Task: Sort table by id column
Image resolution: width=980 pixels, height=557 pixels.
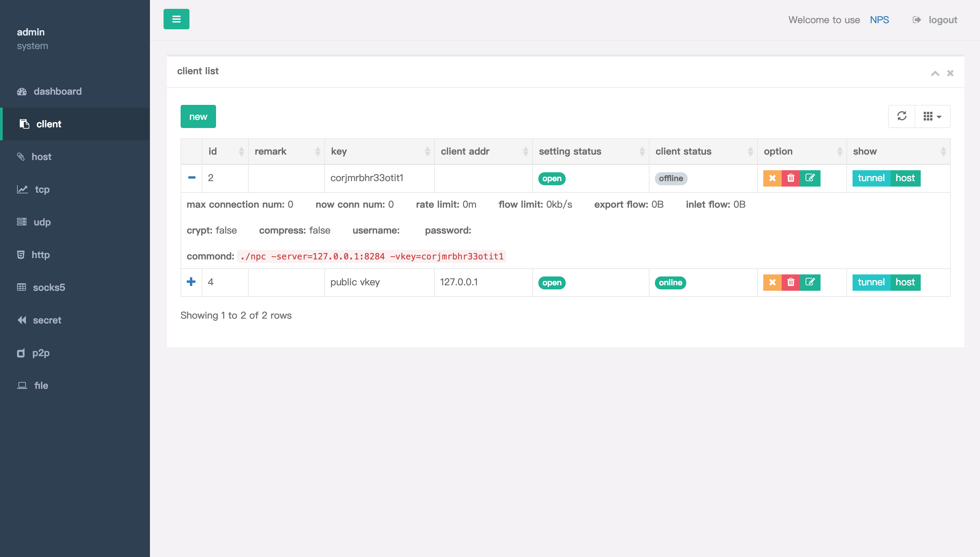Action: click(225, 152)
